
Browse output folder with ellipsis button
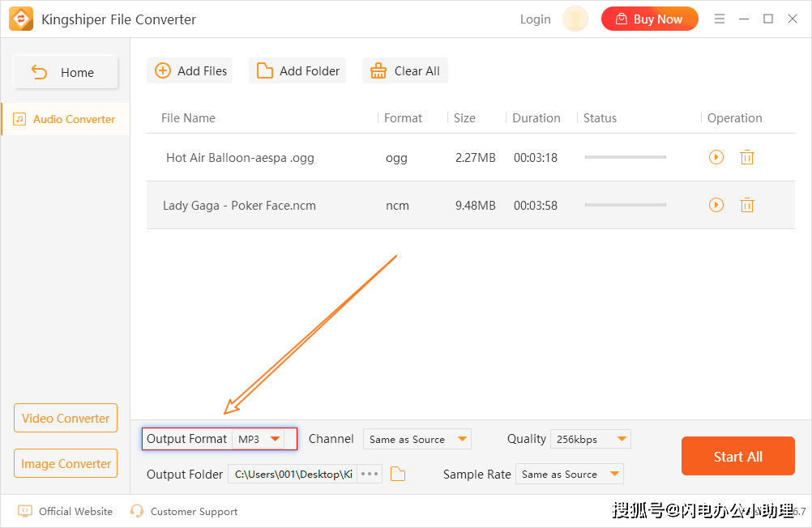370,474
